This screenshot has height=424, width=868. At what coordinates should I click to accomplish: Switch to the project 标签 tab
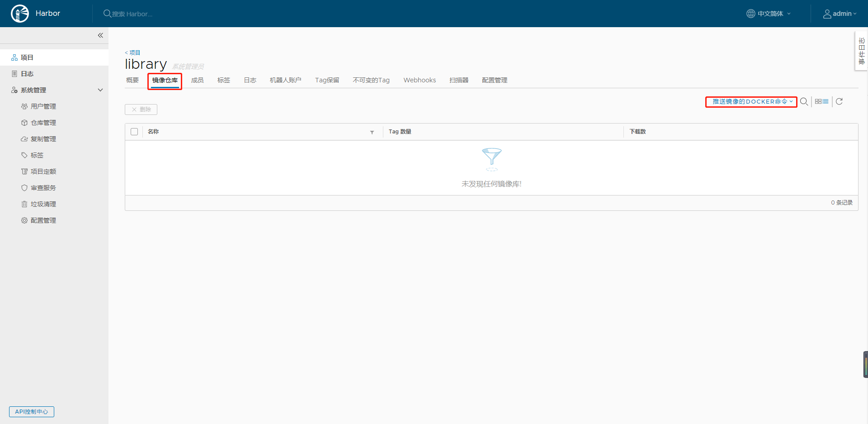point(224,80)
